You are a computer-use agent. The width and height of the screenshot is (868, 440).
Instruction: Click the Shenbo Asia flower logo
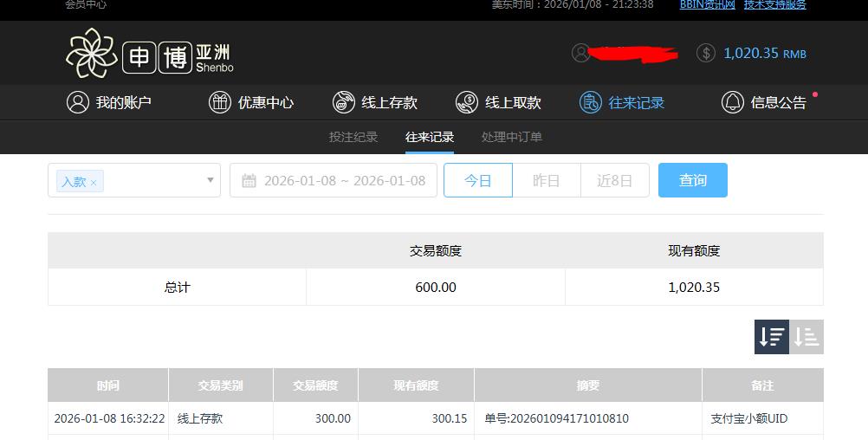coord(91,53)
